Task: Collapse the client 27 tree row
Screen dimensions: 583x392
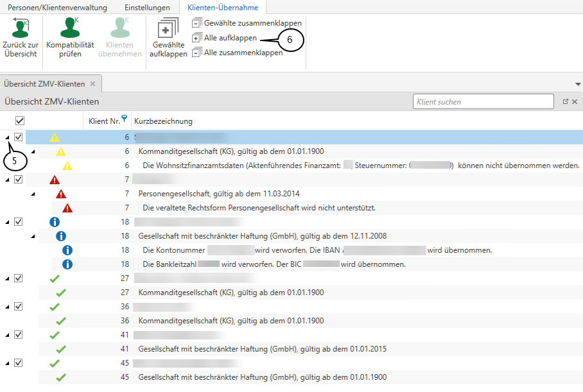Action: tap(8, 278)
